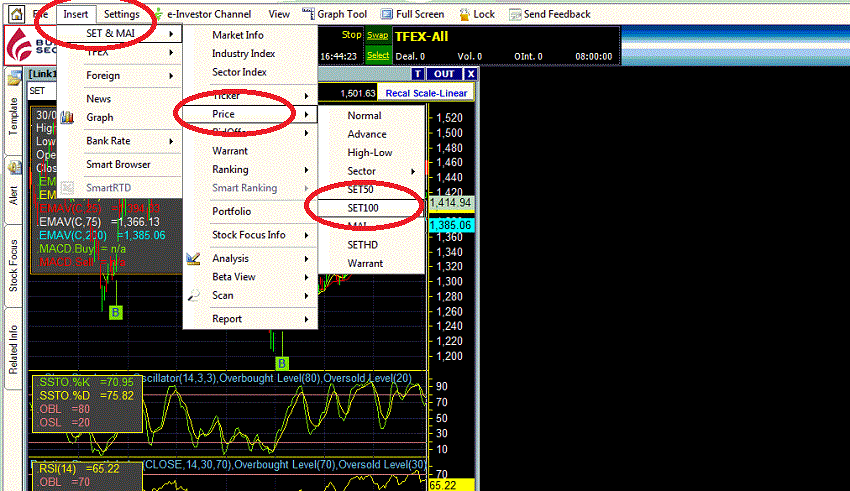Click the Home icon in menu bar
Screen dimensions: 850x491
click(x=16, y=15)
